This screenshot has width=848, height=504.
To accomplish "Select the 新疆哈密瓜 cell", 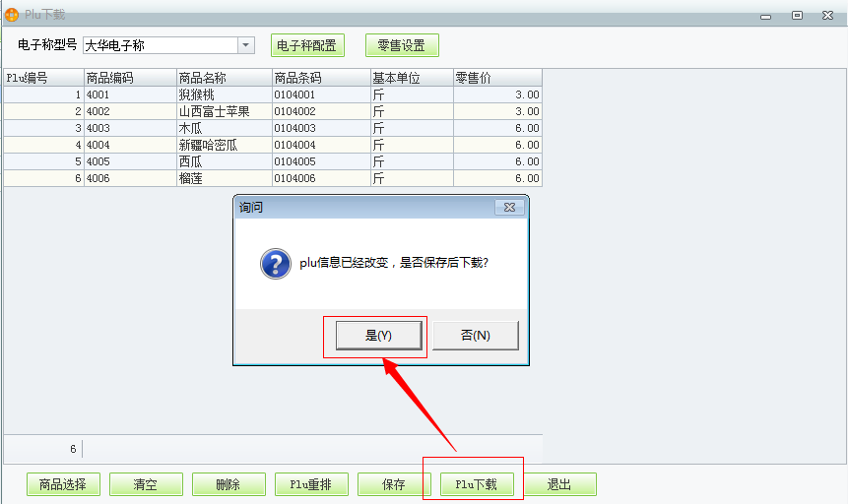I will pyautogui.click(x=225, y=145).
